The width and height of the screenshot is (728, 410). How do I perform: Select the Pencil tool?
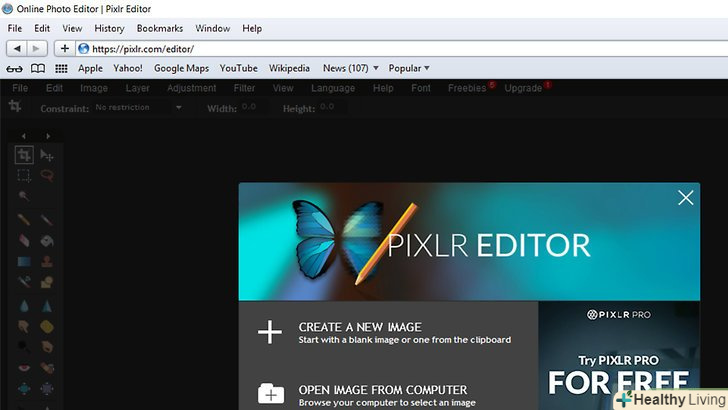24,219
